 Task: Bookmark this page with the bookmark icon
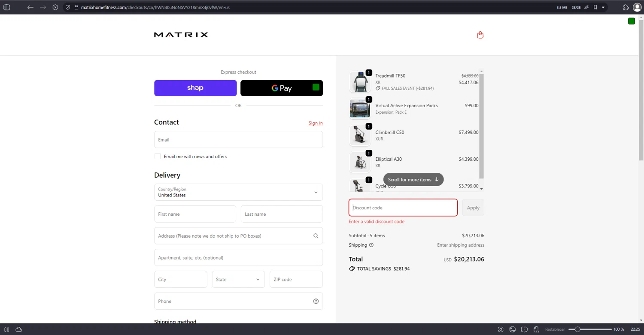pos(595,7)
